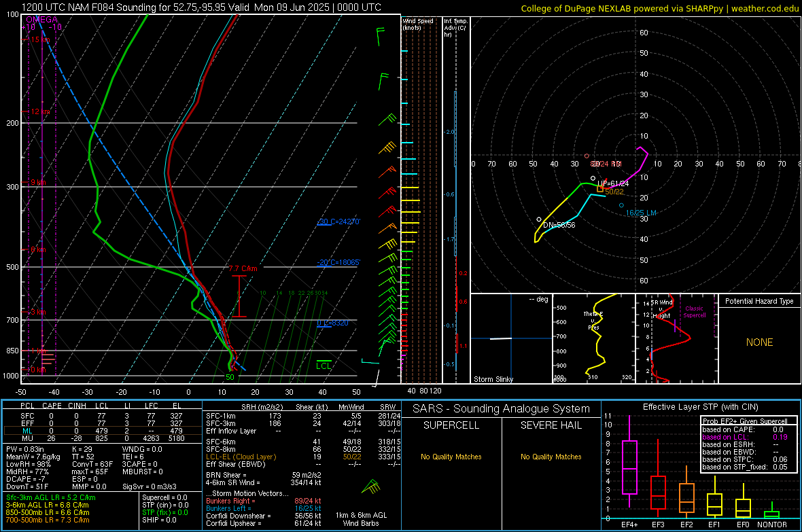Screen dimensions: 802x532
Task: Select the highlighted ML parcel row
Action: (101, 431)
